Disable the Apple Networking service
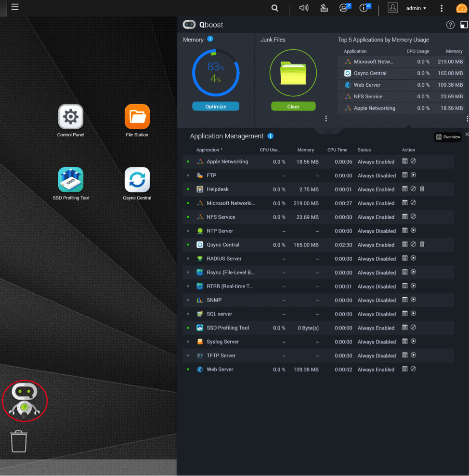The image size is (469, 476). [x=413, y=161]
